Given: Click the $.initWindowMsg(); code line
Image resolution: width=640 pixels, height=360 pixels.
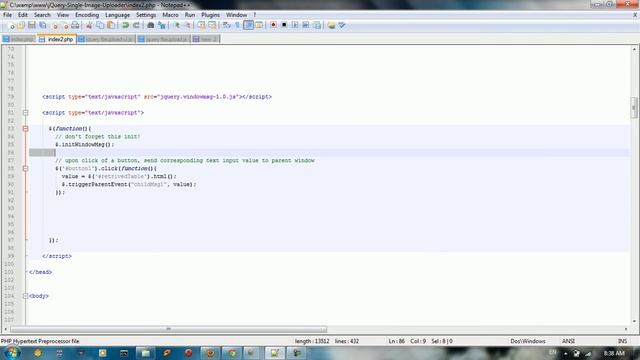Looking at the screenshot, I should 85,144.
